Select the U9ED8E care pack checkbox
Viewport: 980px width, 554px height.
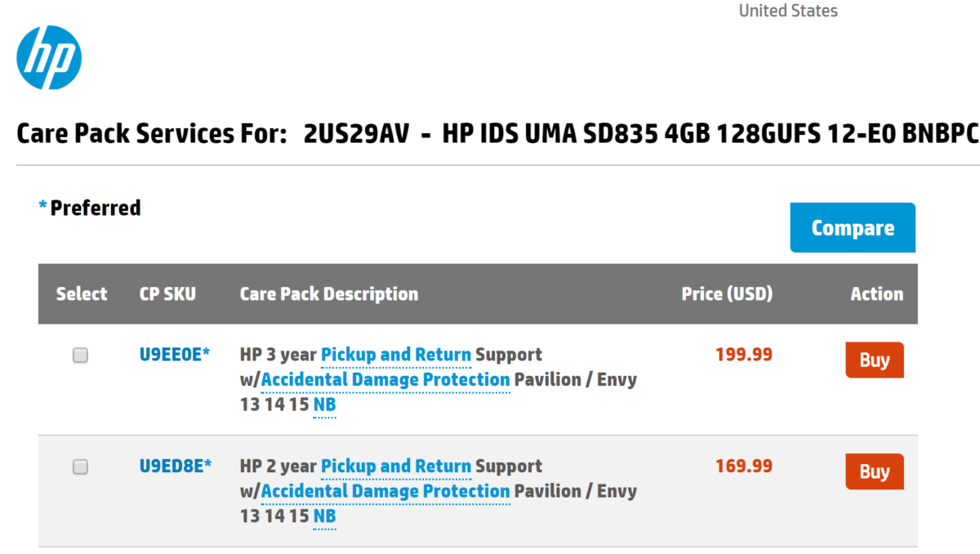pos(80,467)
